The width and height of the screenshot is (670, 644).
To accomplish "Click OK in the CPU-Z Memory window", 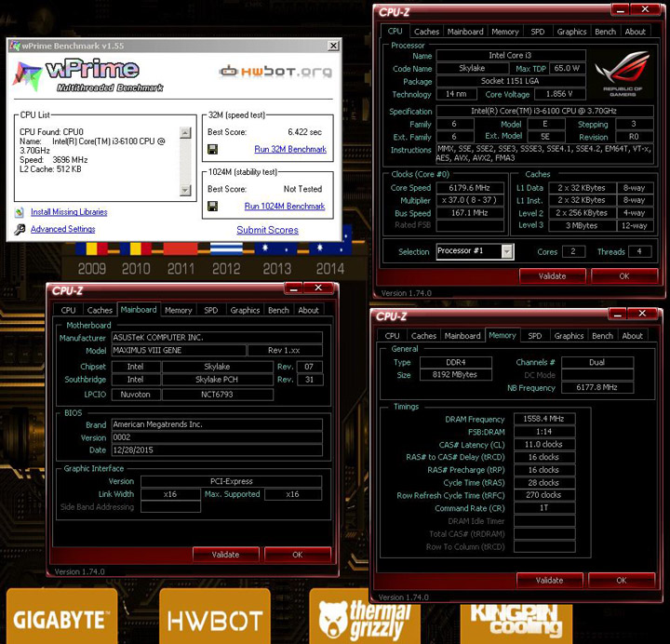I will [622, 581].
